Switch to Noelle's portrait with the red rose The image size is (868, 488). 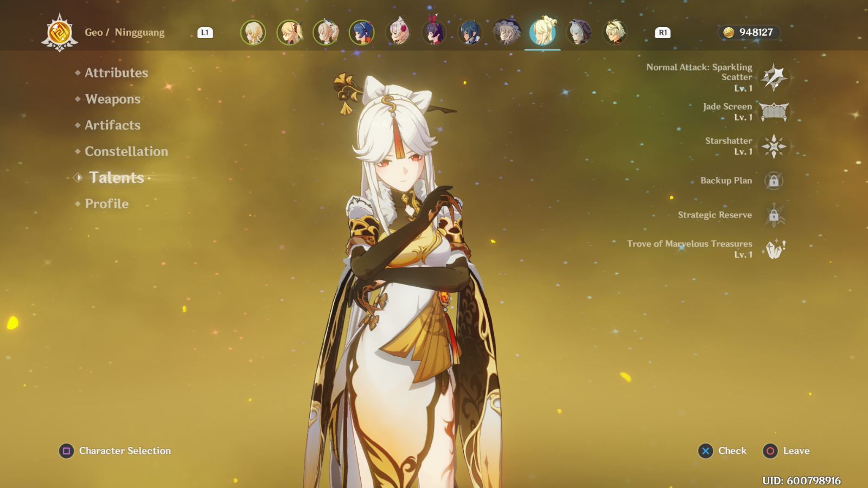point(398,33)
